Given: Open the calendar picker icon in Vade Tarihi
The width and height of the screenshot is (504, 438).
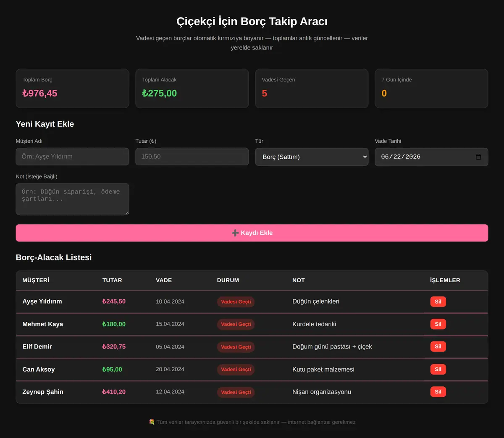Looking at the screenshot, I should pyautogui.click(x=478, y=157).
